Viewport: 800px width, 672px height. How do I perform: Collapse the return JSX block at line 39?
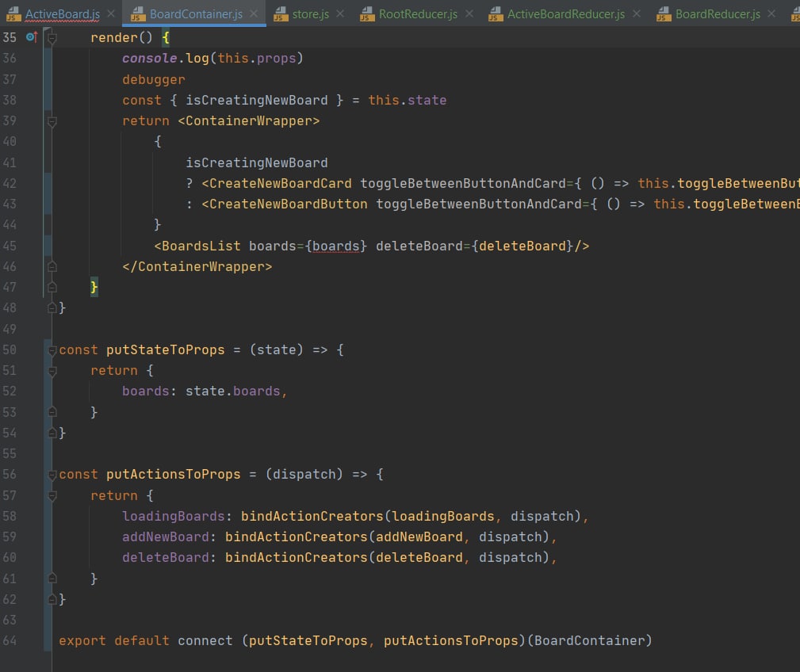coord(52,121)
